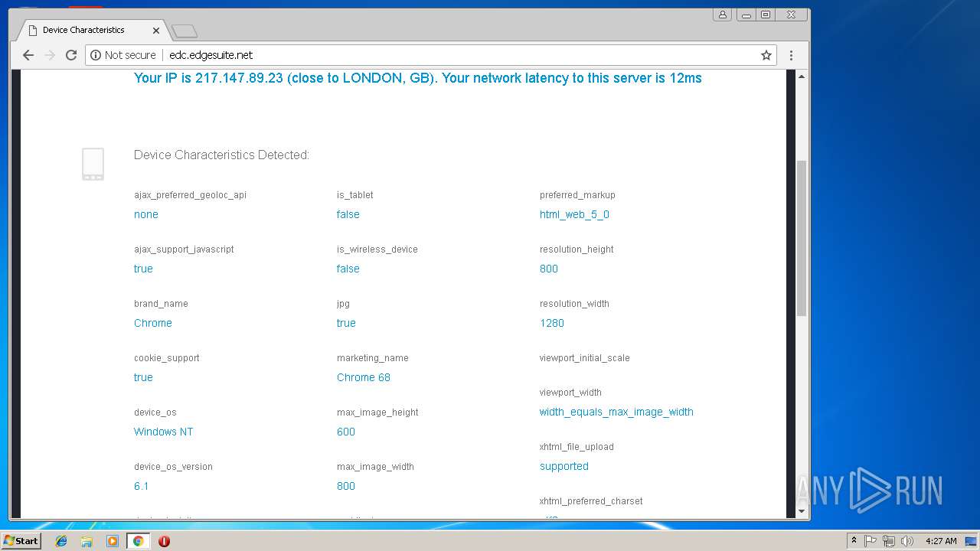Click jpg label
Screen dimensions: 980x551
(x=343, y=304)
